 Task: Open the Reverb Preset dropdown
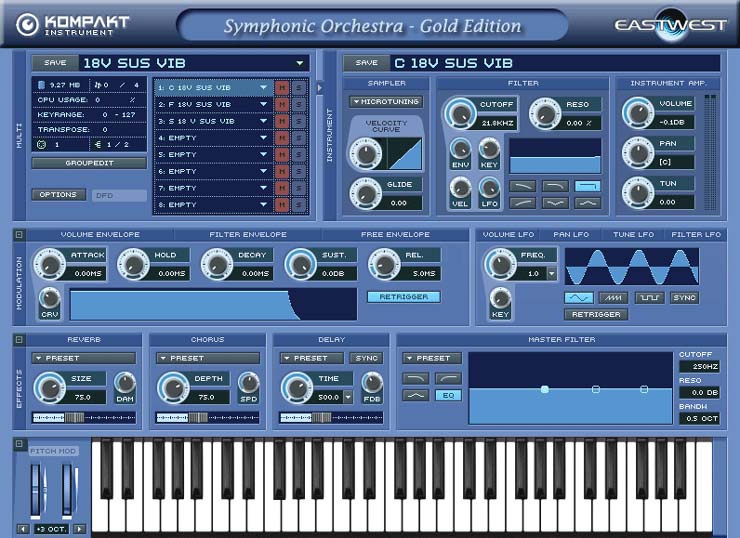pos(84,358)
